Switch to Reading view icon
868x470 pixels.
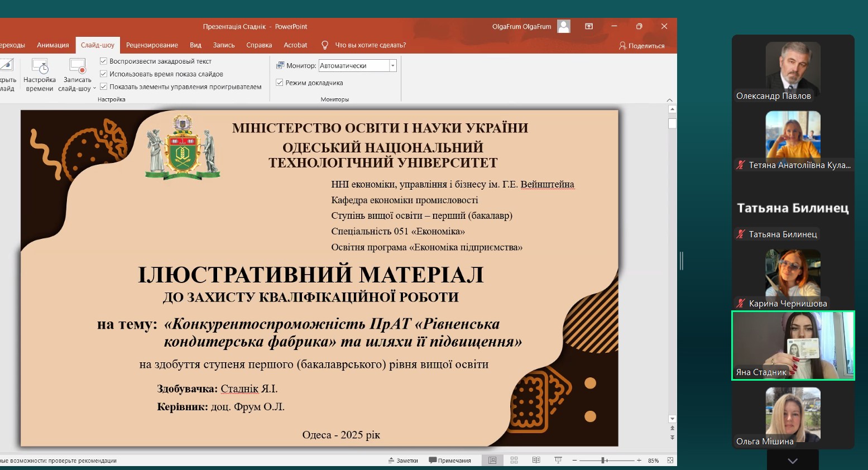pos(536,461)
